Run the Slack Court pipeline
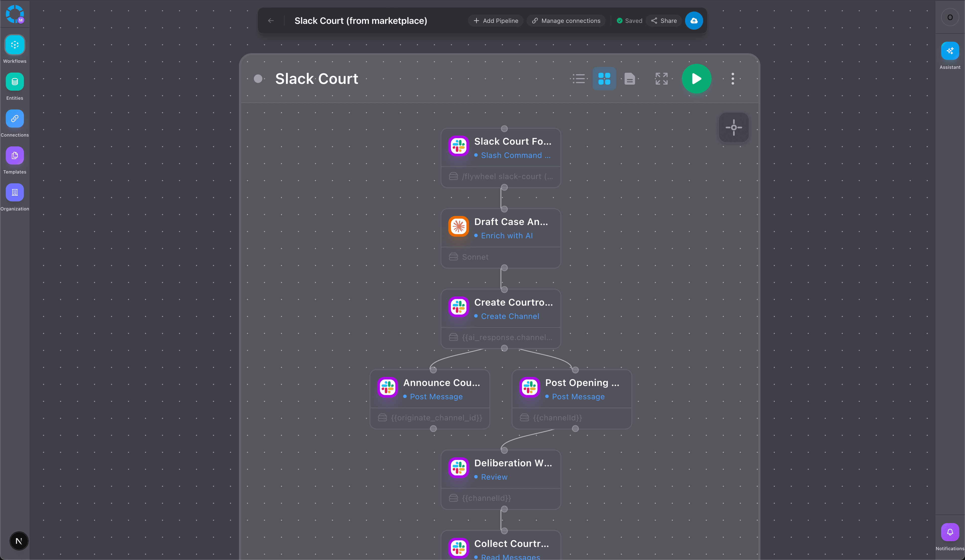This screenshot has width=965, height=560. pos(697,78)
